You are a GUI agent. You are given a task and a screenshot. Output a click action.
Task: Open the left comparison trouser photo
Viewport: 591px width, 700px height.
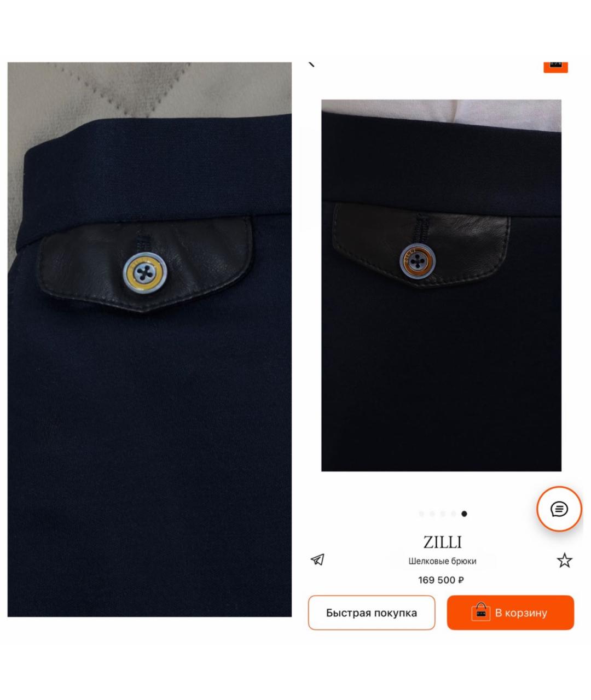pyautogui.click(x=149, y=339)
